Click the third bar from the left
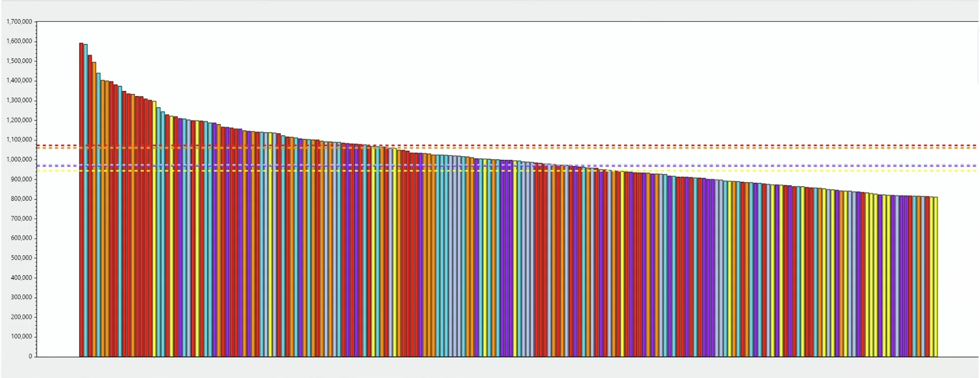Screen dimensions: 980x378 coord(90,203)
